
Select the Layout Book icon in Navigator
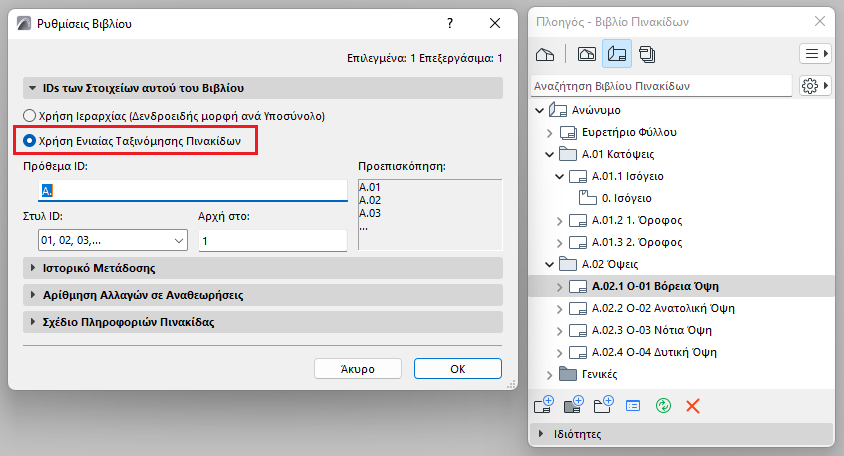[x=617, y=54]
